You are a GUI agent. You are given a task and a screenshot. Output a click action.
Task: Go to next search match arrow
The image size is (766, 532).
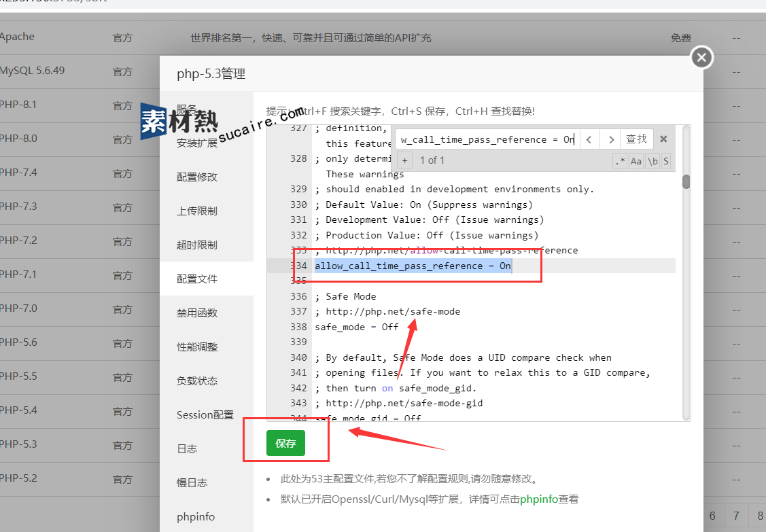[610, 140]
